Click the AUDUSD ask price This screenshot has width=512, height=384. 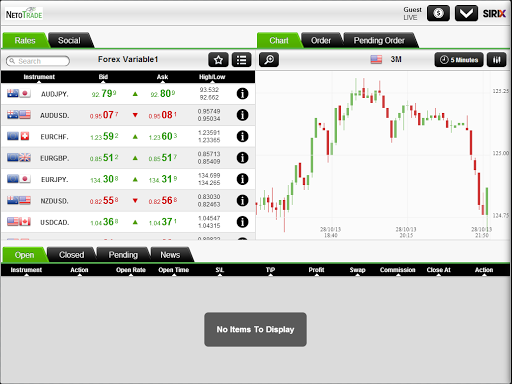(x=163, y=115)
